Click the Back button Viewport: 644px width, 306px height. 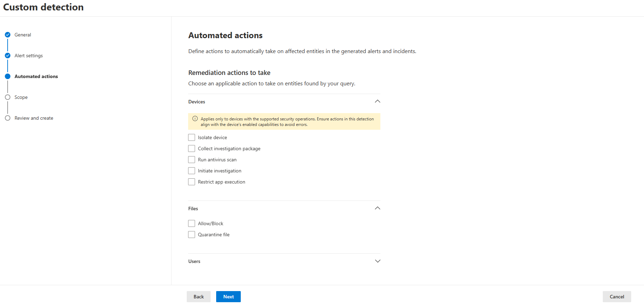click(x=199, y=297)
